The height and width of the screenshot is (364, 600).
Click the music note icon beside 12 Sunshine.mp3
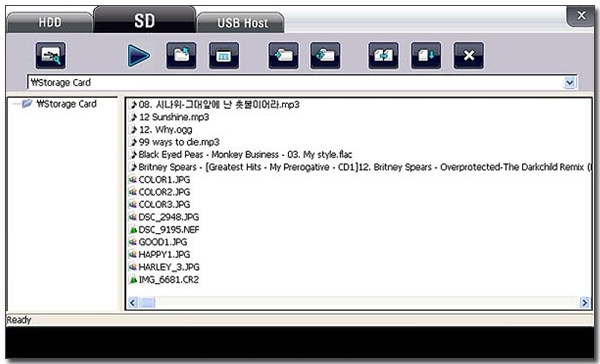(x=134, y=117)
